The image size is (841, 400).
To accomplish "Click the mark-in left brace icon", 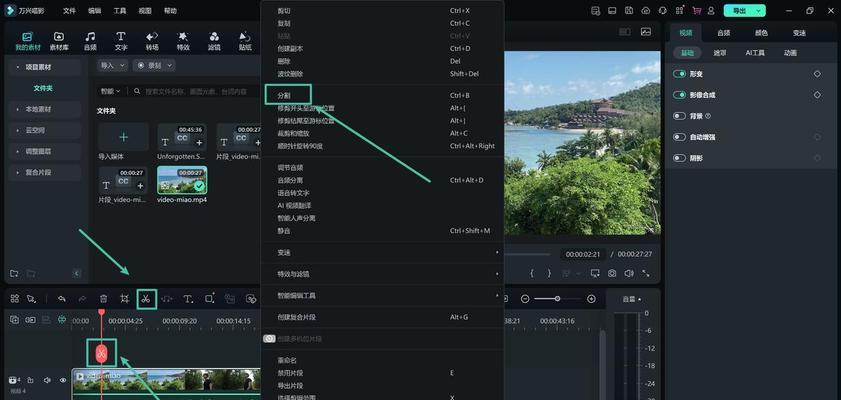I will pyautogui.click(x=532, y=273).
